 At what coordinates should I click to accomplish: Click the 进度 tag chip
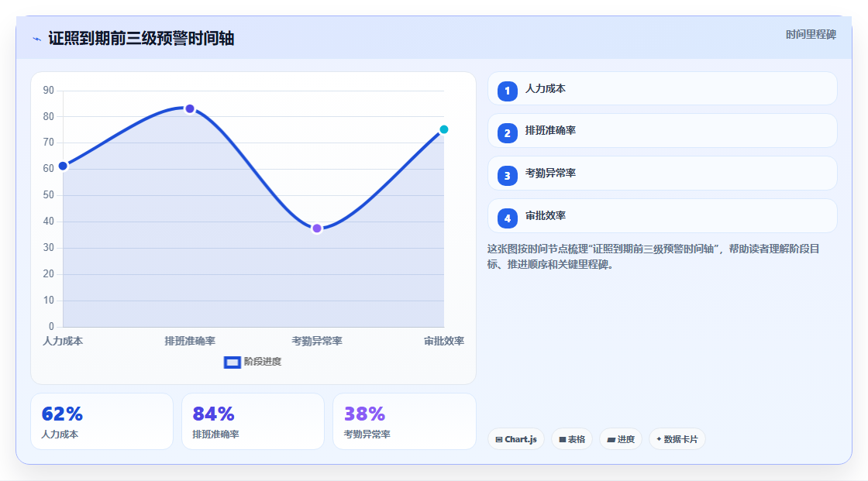621,439
